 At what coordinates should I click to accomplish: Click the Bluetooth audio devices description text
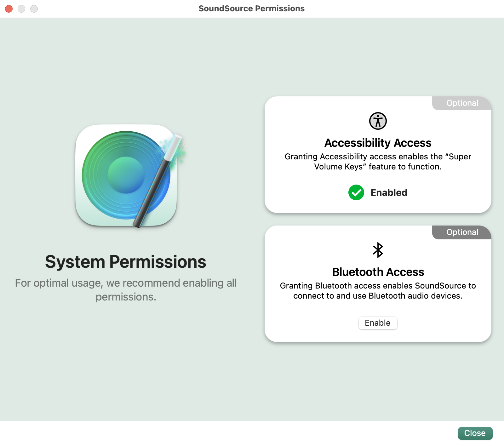378,291
